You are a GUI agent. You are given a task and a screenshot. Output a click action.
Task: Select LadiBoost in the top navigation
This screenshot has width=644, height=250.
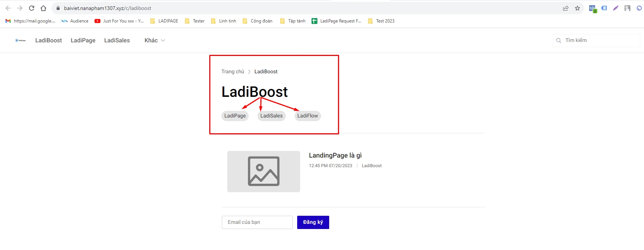[x=49, y=41]
